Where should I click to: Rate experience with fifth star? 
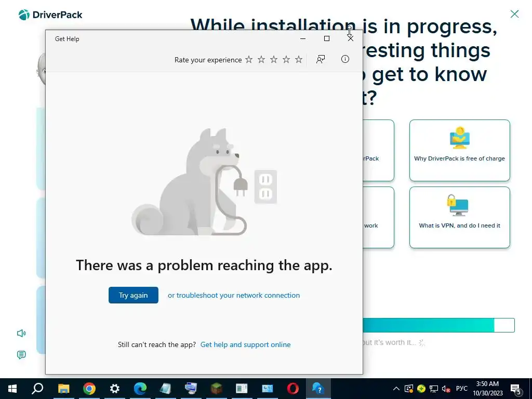(299, 59)
